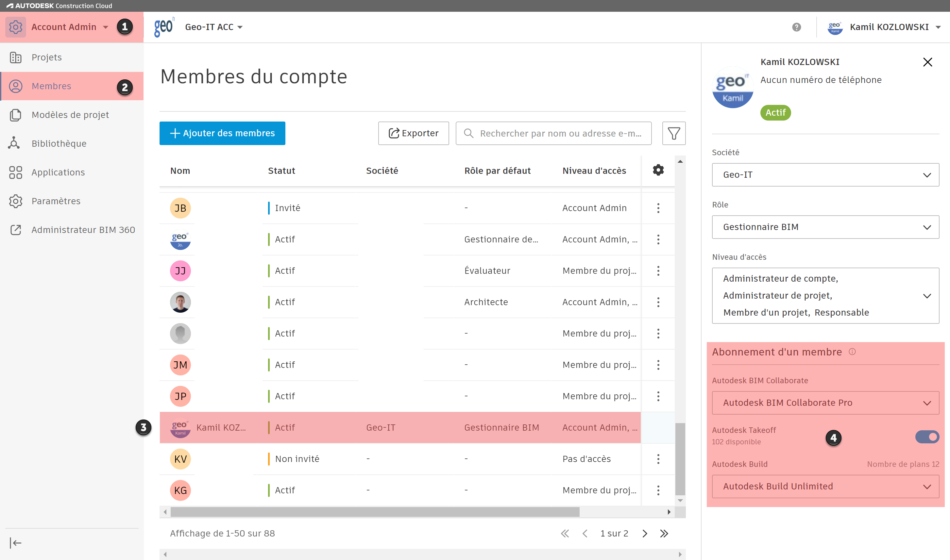This screenshot has height=560, width=950.
Task: Click the Ajouter des membres button
Action: tap(222, 133)
